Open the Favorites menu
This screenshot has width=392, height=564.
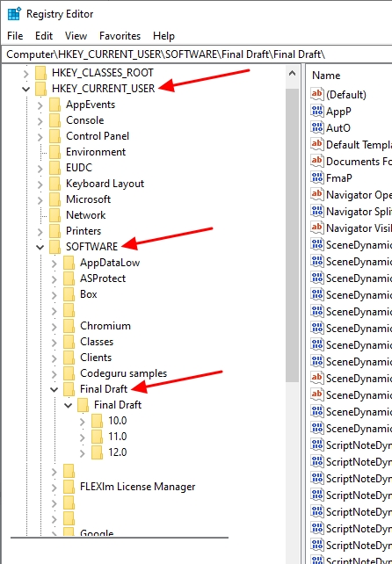[x=120, y=36]
